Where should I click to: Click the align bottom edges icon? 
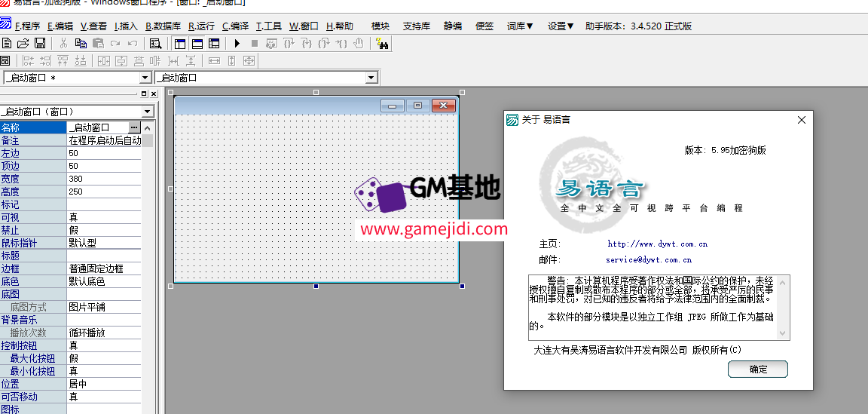point(81,60)
